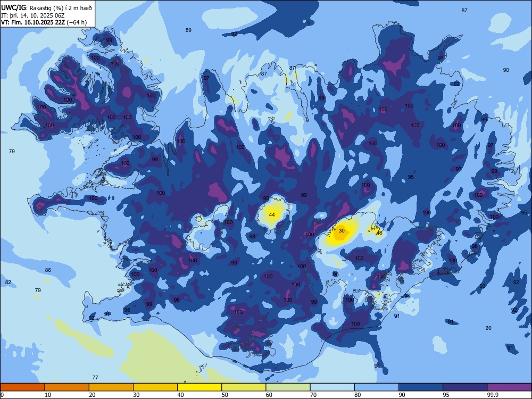Select the '94' humidity value on the map
Viewport: 532px width, 399px height.
coord(407,296)
